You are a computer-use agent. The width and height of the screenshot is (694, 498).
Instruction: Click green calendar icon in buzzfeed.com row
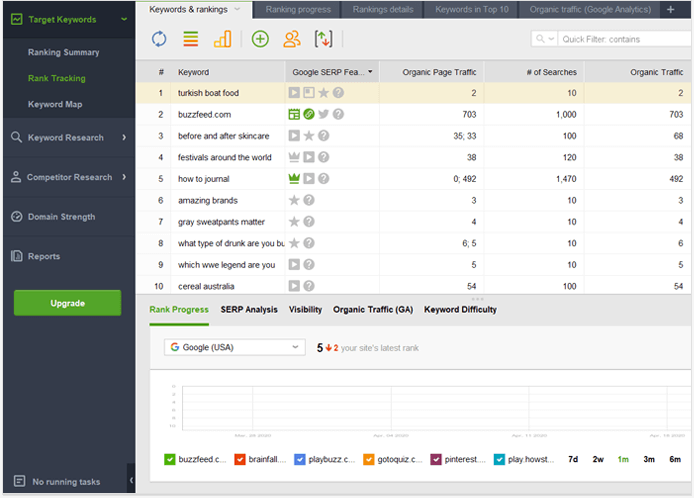click(x=294, y=114)
